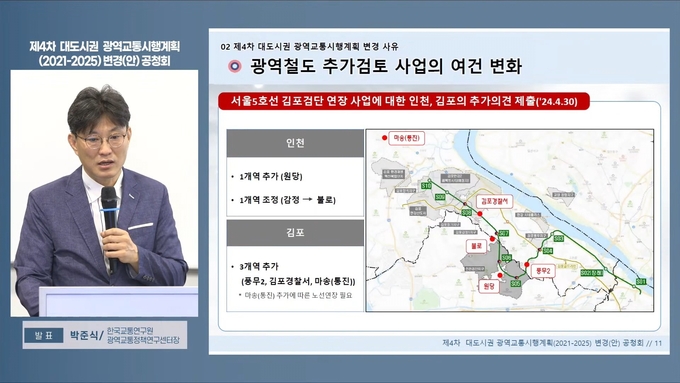Screen dimensions: 680x383
Task: Click the 김포경찰서 map label box
Action: (494, 201)
